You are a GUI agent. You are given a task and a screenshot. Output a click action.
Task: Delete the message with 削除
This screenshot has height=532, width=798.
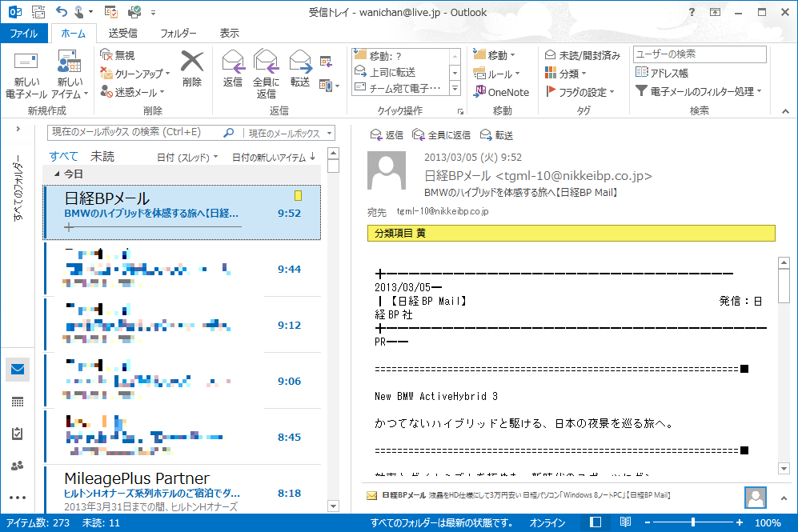pyautogui.click(x=192, y=69)
